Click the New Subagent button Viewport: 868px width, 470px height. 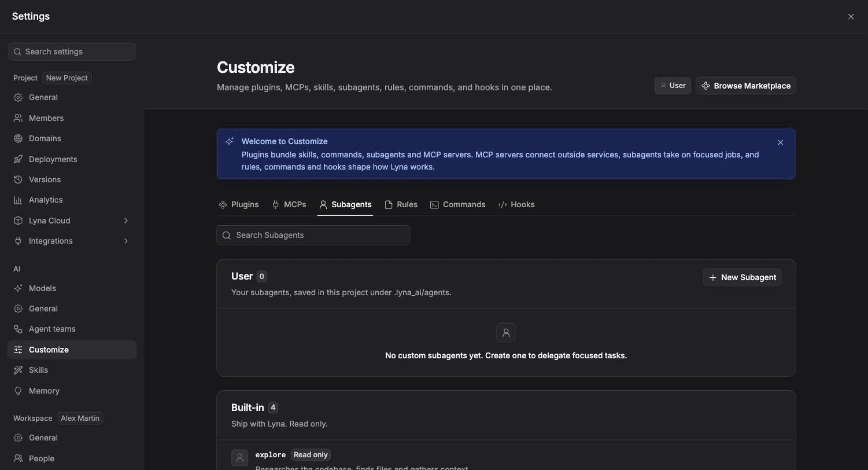click(742, 277)
